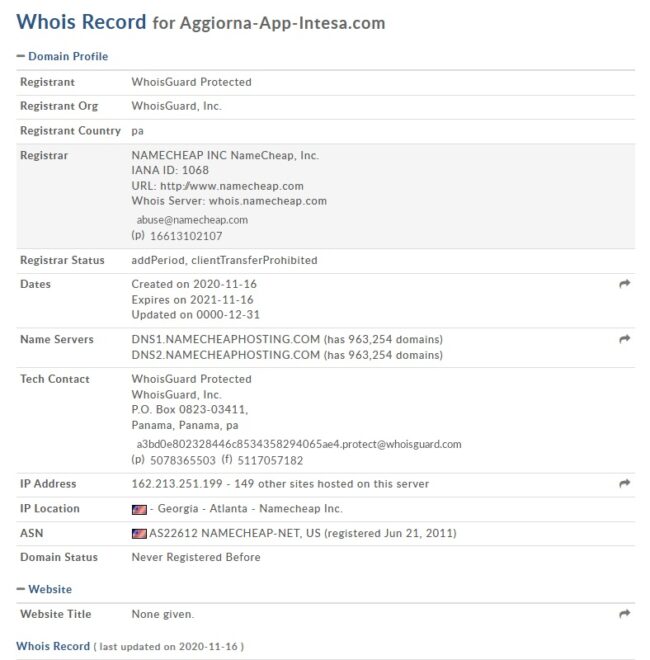Click the Registrant Org value WhoisGuard, Inc.
This screenshot has height=660, width=650.
(x=176, y=106)
